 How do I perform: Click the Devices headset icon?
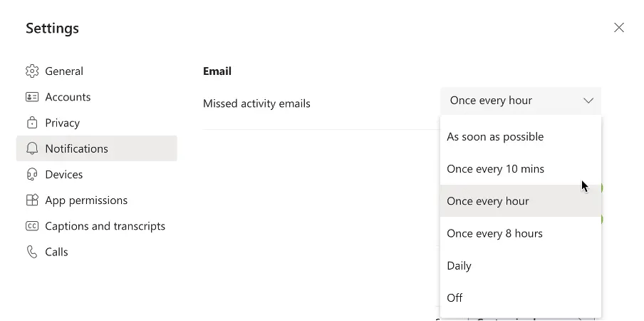tap(31, 174)
